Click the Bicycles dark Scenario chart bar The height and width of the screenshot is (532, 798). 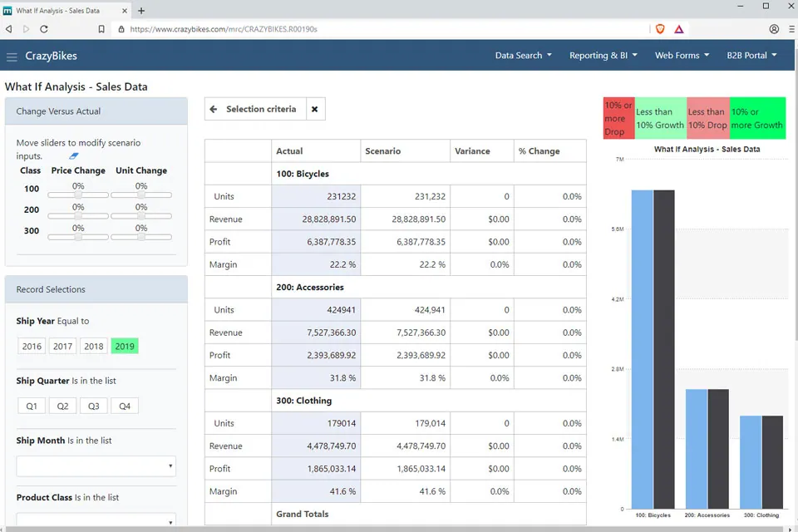(664, 349)
